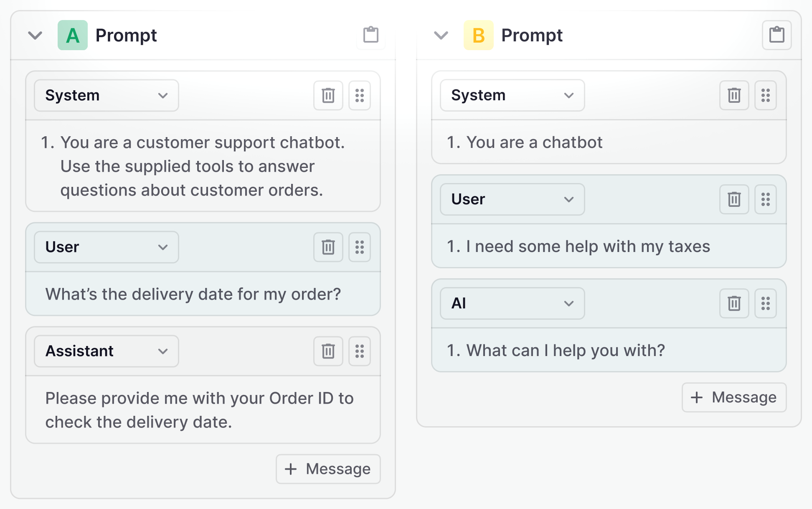The image size is (812, 509).
Task: Delete the System message in Prompt A
Action: point(328,96)
